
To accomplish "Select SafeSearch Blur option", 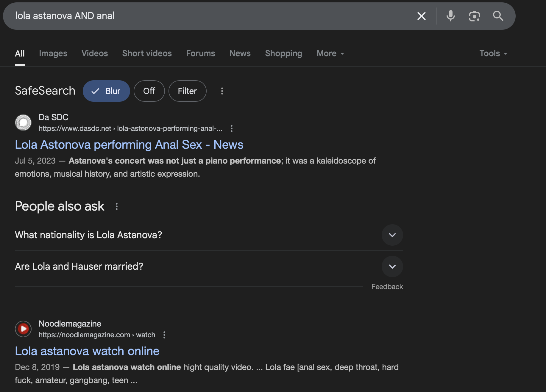I will tap(106, 91).
